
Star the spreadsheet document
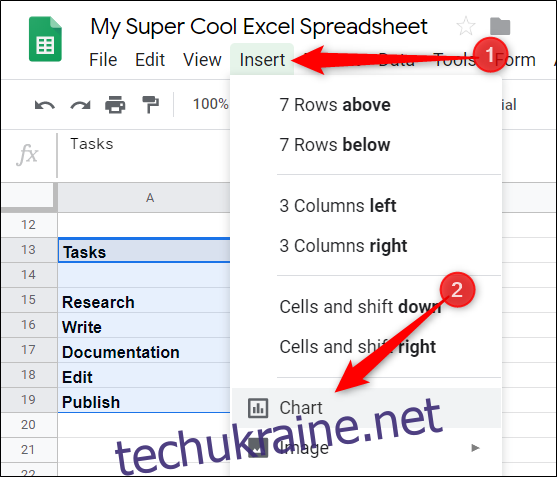click(465, 26)
